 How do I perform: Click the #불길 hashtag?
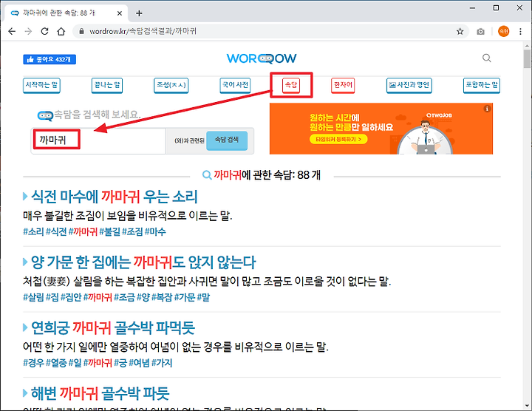coord(109,232)
